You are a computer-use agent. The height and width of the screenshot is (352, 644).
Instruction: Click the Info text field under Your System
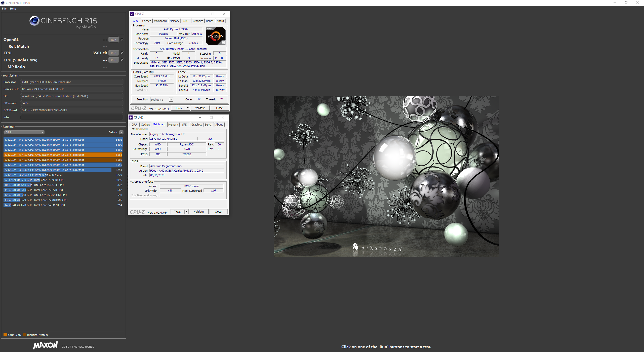pos(72,117)
